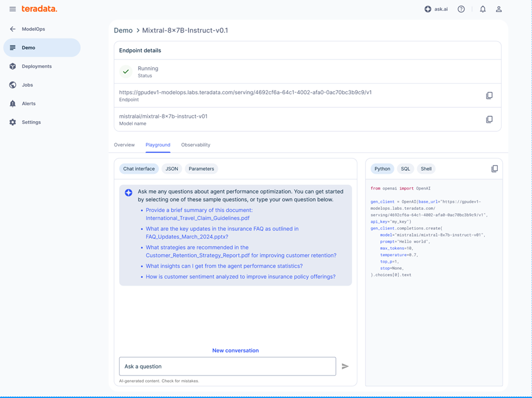Click the Mixtral-8x7B-Instruct-v0.1 breadcrumb title
Image resolution: width=532 pixels, height=398 pixels.
tap(185, 30)
